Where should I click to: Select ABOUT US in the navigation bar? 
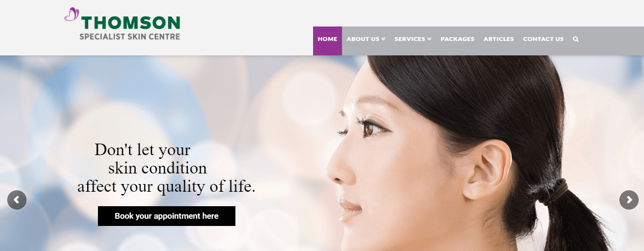coord(363,39)
